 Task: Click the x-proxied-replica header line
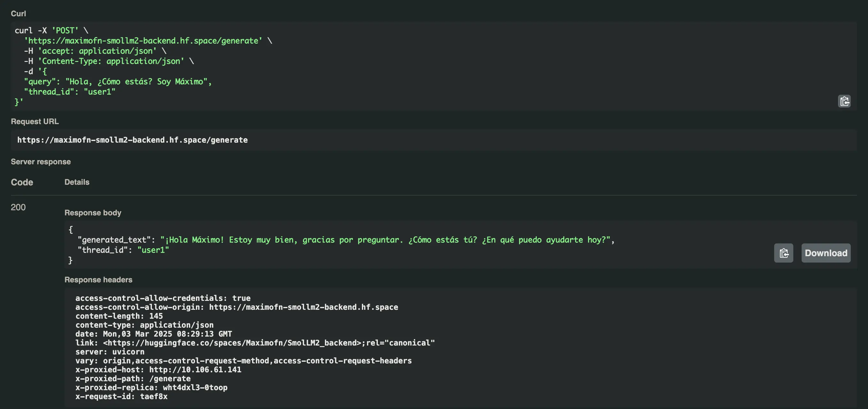coord(151,387)
